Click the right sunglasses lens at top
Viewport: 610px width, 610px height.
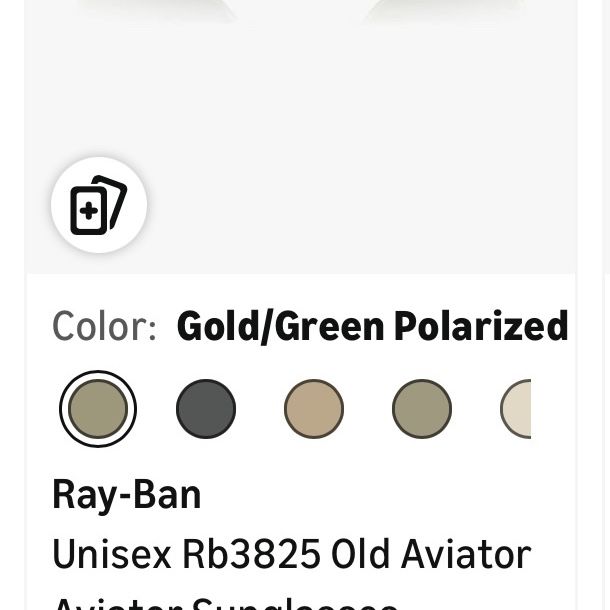pyautogui.click(x=443, y=10)
